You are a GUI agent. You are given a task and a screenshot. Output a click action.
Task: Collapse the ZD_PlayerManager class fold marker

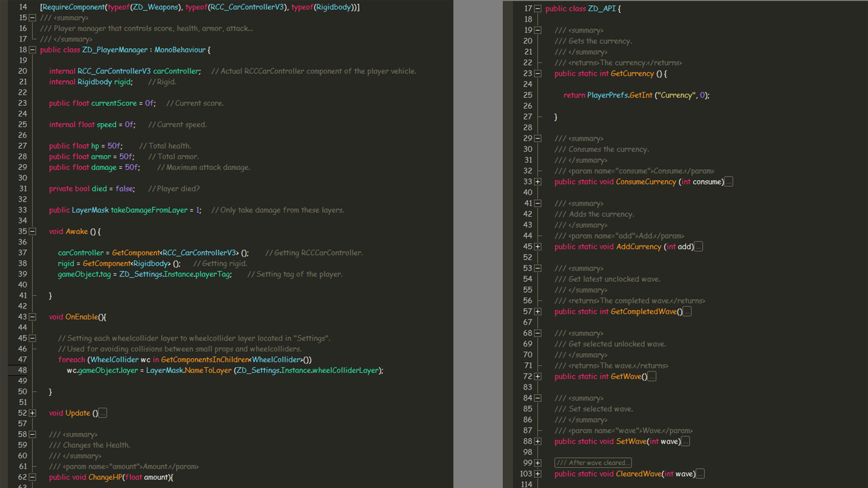click(33, 50)
